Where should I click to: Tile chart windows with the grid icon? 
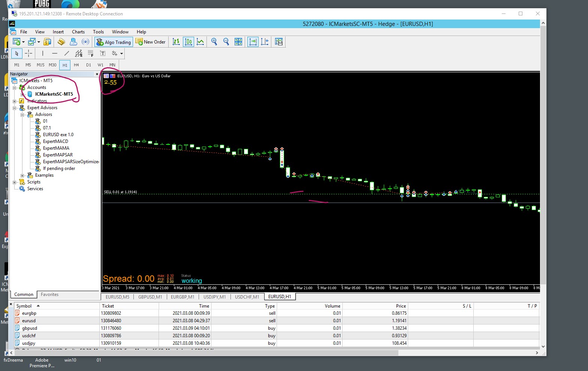point(238,42)
